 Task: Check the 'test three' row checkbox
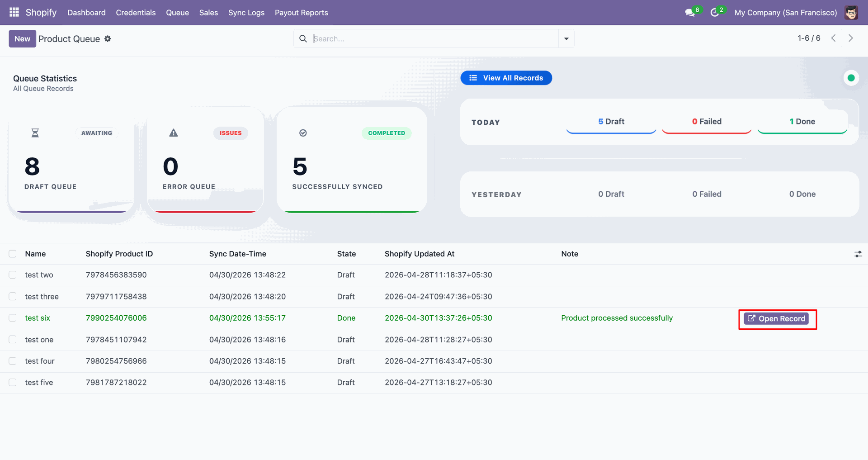pos(13,297)
